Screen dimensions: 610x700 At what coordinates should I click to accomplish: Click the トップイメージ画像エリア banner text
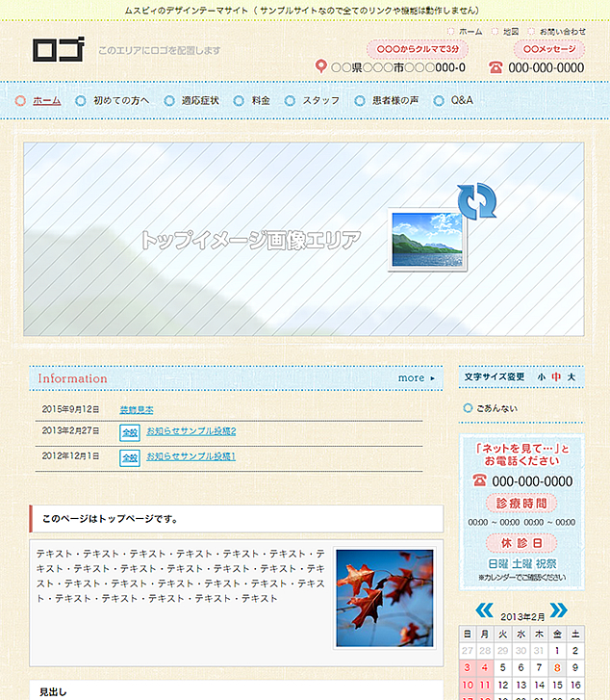(x=251, y=240)
